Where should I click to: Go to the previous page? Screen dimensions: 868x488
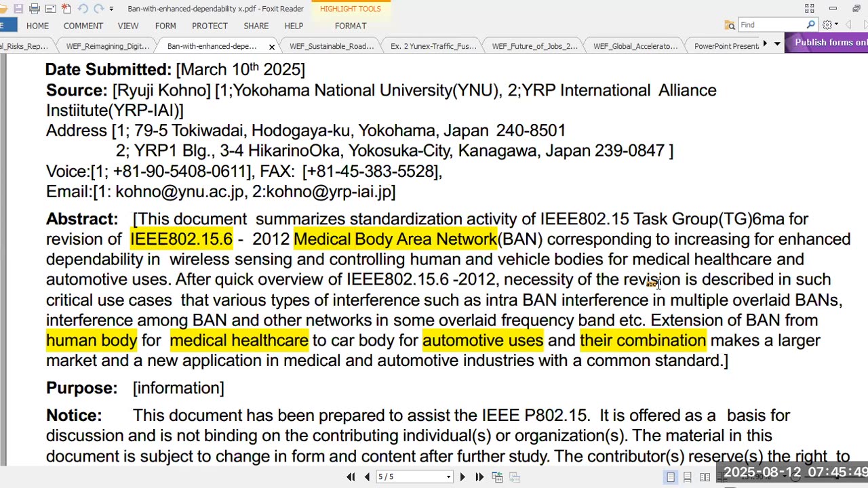click(367, 476)
